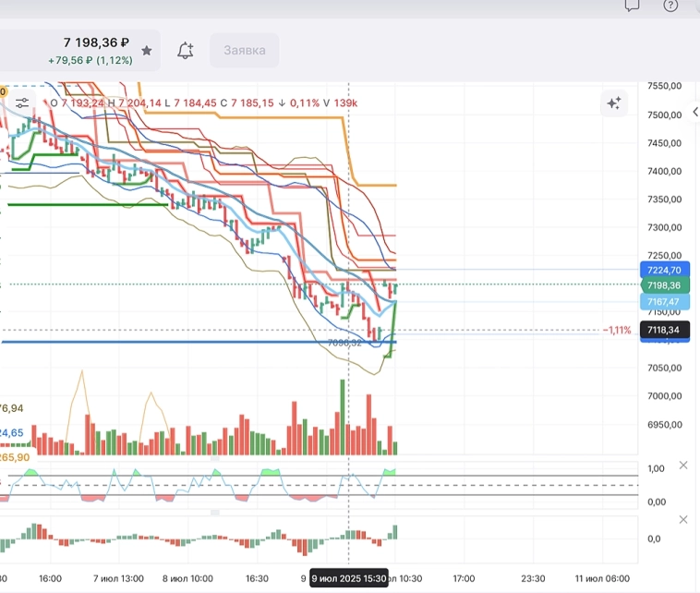This screenshot has width=700, height=593.
Task: Click the 9 июл 2025 15:30 date marker
Action: pos(348,578)
